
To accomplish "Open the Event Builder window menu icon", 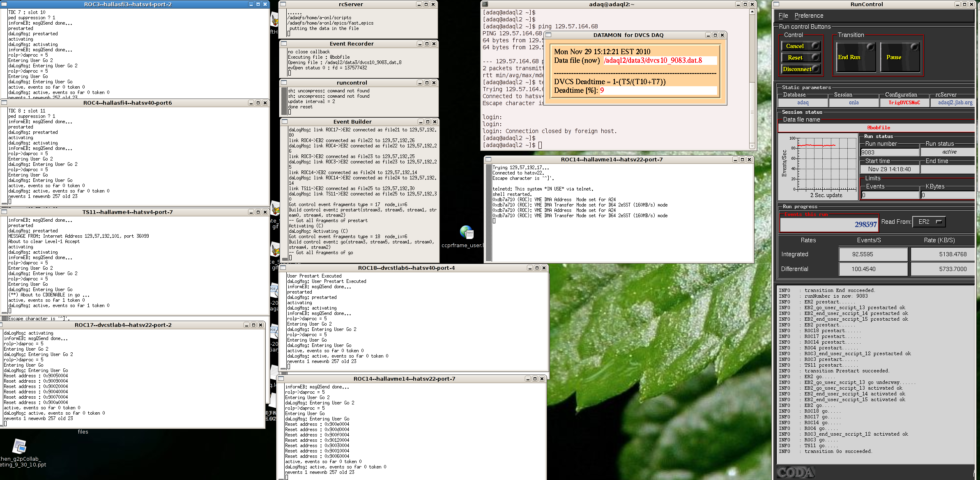I will coord(285,122).
